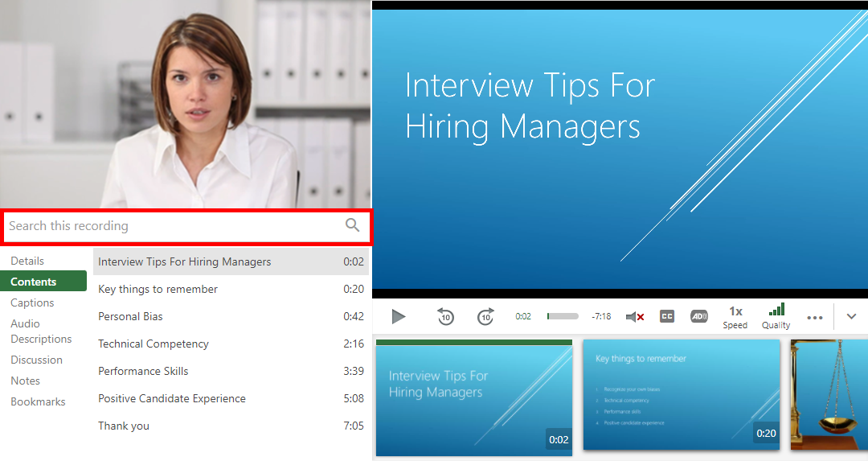Image resolution: width=868 pixels, height=461 pixels.
Task: Select the 0:02 slide thumbnail
Action: click(x=474, y=397)
